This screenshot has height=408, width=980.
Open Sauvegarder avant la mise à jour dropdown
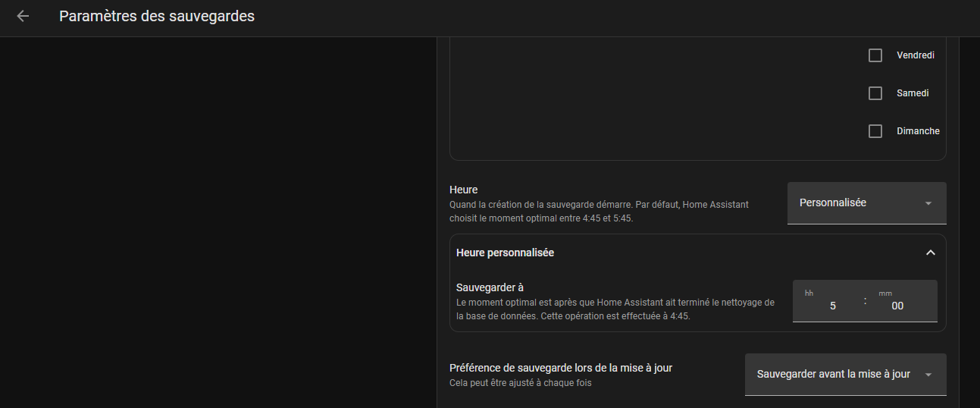[846, 375]
